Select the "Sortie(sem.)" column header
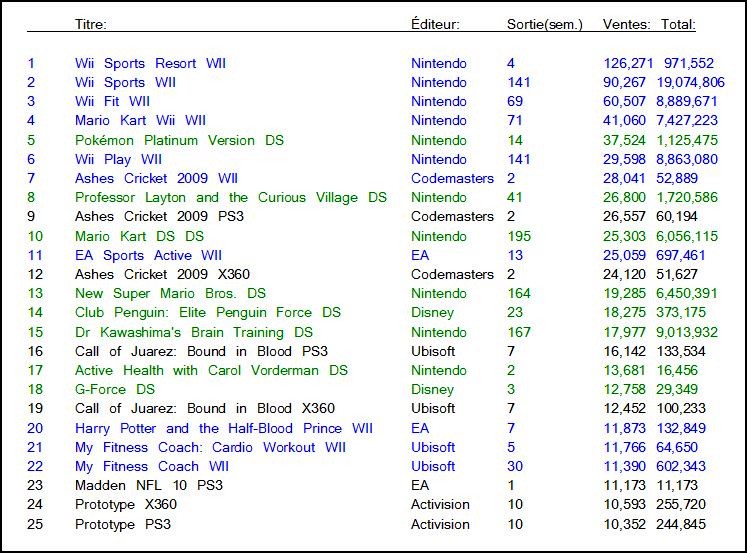This screenshot has height=553, width=747. click(x=544, y=24)
